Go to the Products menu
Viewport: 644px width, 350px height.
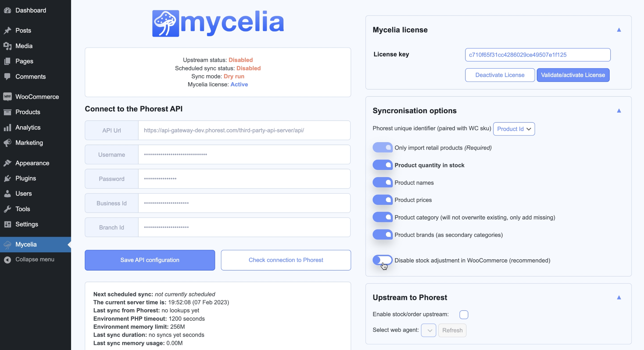pos(28,112)
